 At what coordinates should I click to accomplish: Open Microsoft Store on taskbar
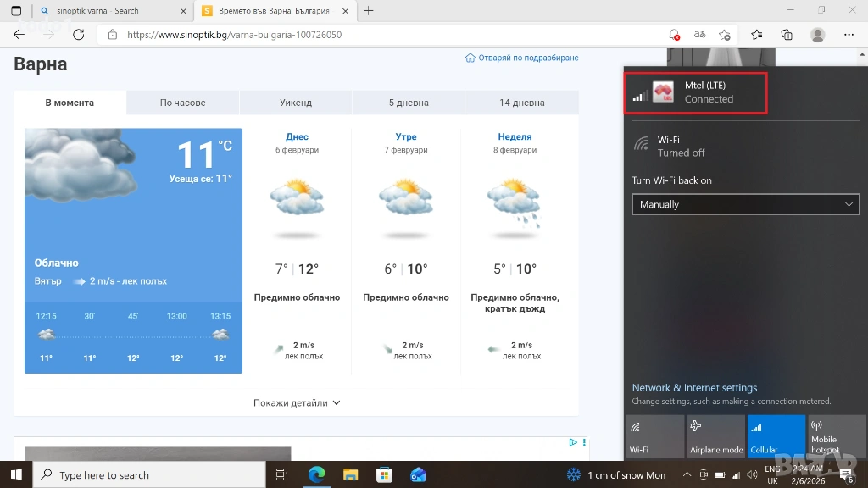[384, 475]
